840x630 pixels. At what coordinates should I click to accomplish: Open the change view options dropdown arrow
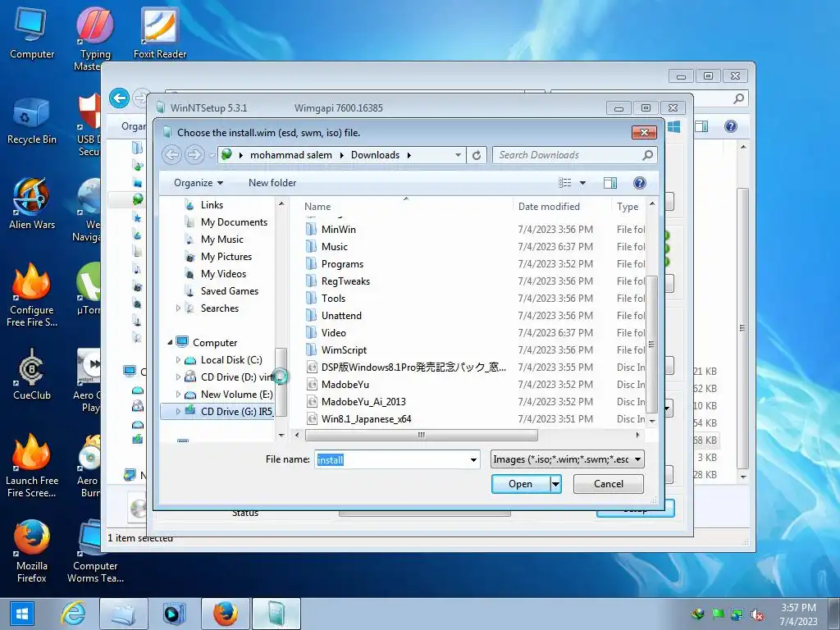583,183
